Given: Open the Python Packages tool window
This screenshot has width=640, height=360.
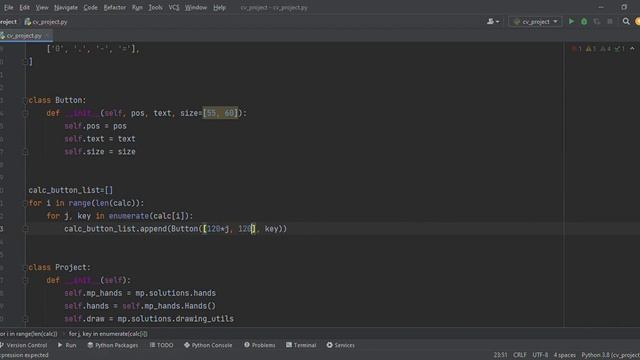Looking at the screenshot, I should point(113,345).
